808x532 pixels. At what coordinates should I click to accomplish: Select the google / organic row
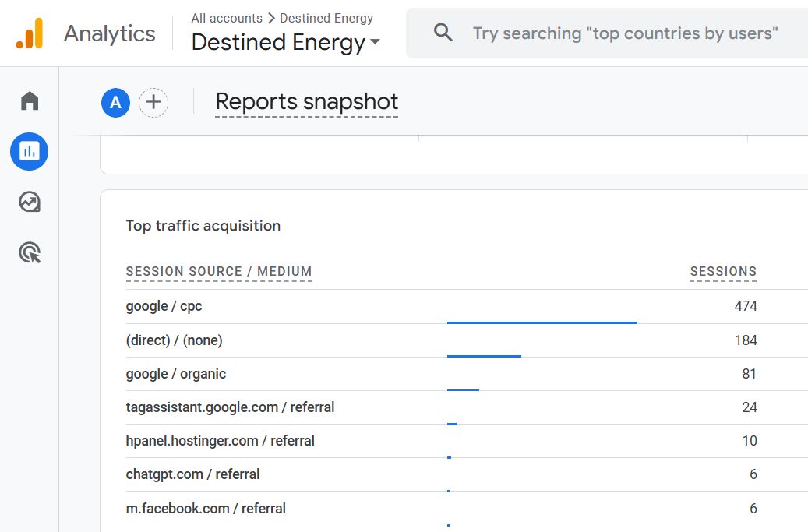tap(467, 374)
